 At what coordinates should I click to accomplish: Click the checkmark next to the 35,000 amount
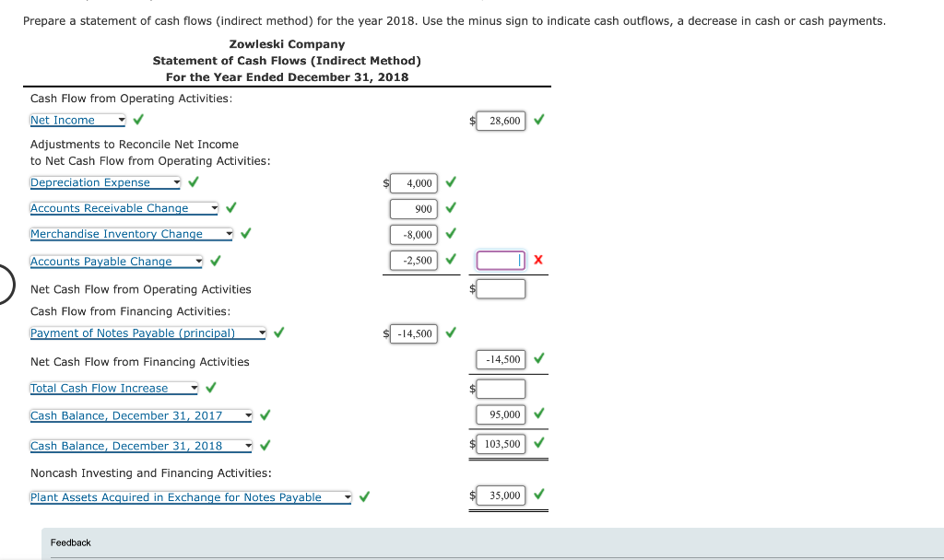coord(537,495)
